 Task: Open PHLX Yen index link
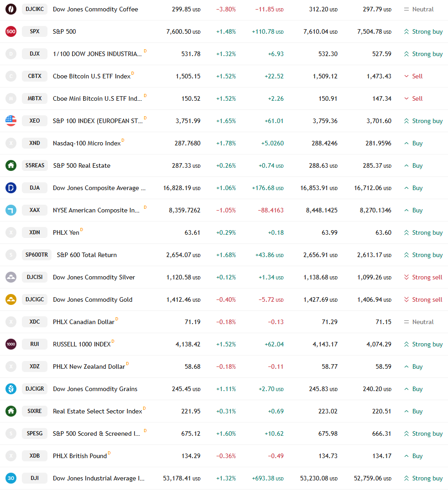pyautogui.click(x=66, y=232)
